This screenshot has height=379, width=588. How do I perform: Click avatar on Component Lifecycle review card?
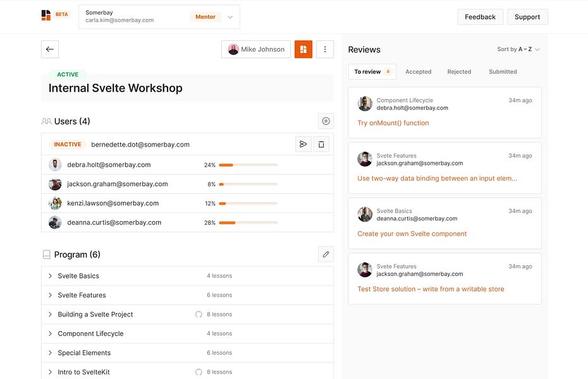pos(365,104)
